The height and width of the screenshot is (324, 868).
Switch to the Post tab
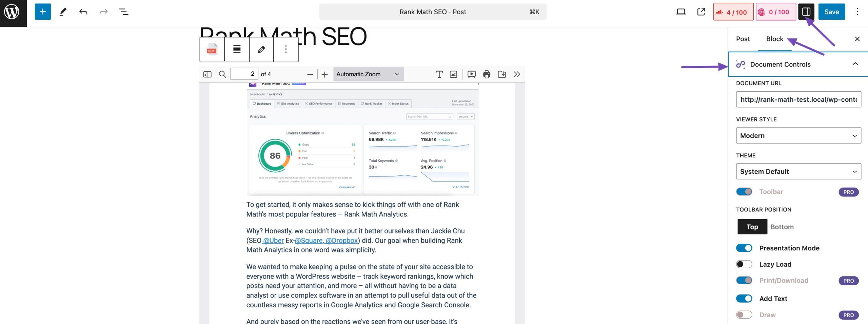[743, 39]
